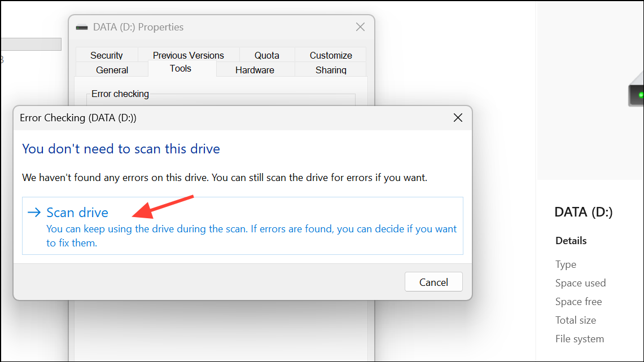Switch to the Security tab
This screenshot has width=644, height=362.
click(107, 55)
